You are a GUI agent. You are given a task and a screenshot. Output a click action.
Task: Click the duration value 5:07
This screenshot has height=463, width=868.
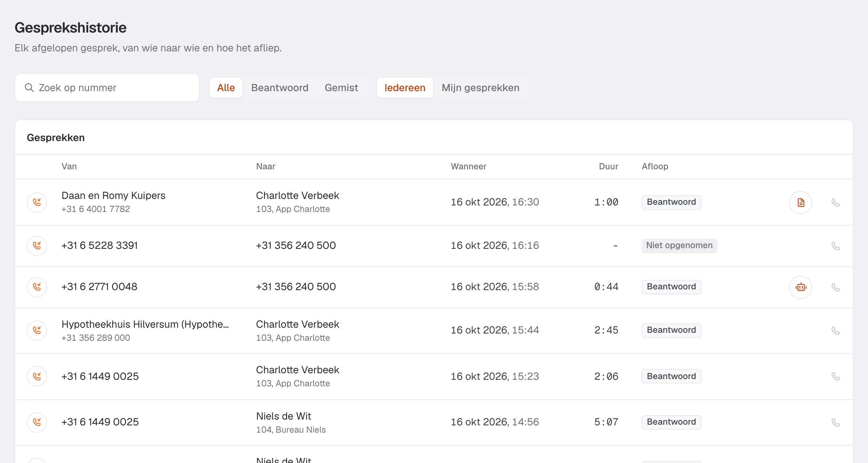[606, 422]
